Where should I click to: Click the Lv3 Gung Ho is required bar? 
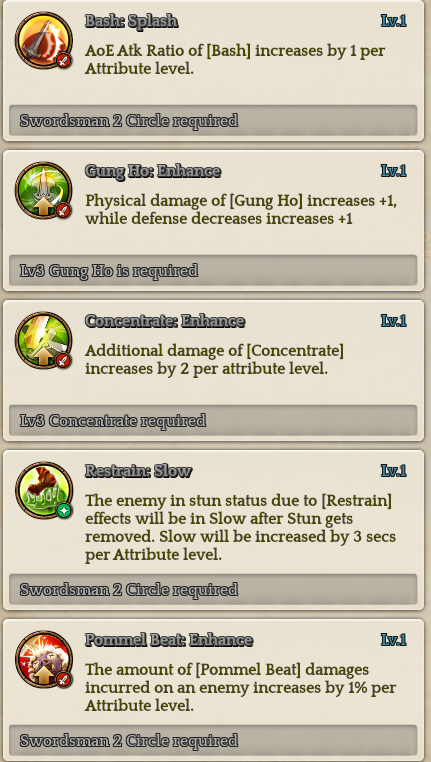pos(213,270)
